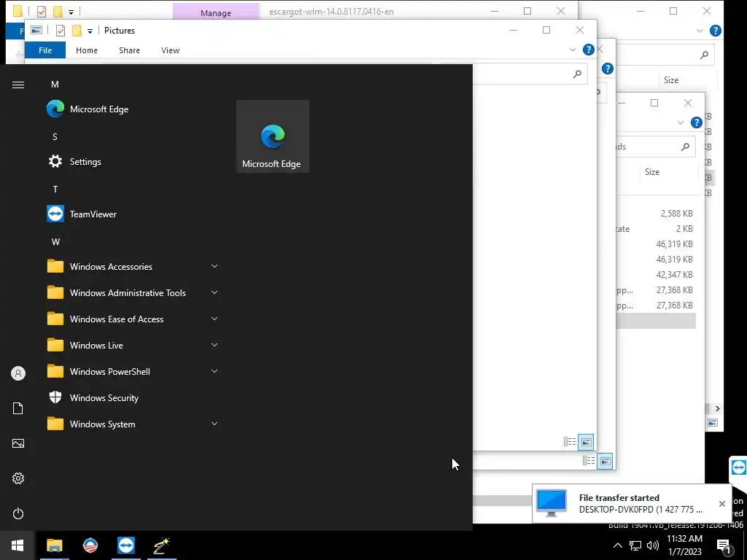
Task: Open the Home tab in Pictures window
Action: 87,50
